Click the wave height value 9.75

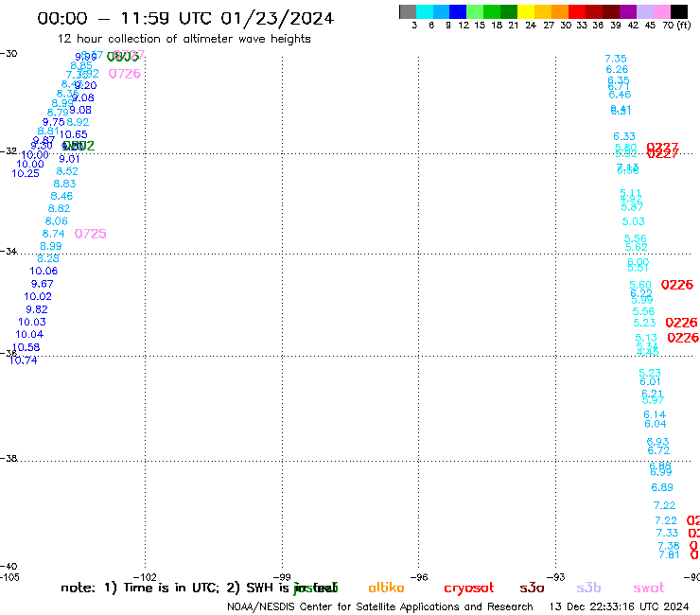[x=54, y=122]
